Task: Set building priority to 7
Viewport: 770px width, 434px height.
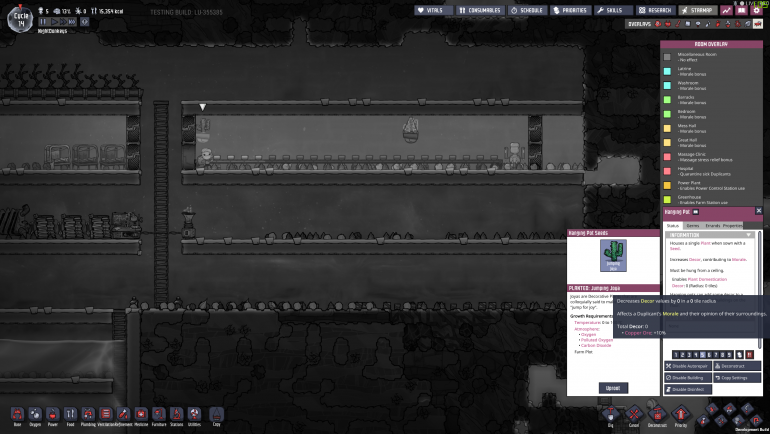Action: tap(716, 354)
